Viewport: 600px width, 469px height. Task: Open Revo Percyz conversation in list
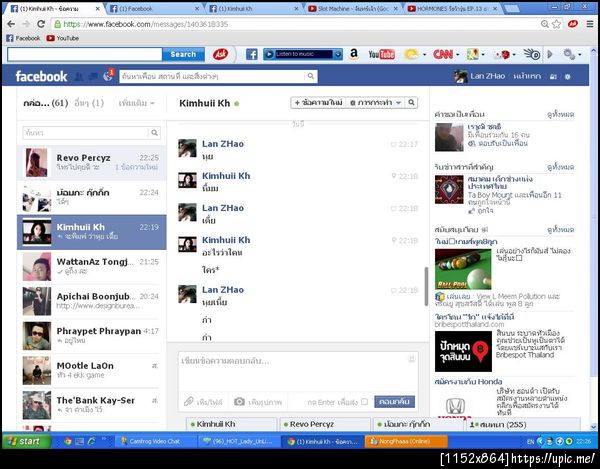pyautogui.click(x=92, y=163)
